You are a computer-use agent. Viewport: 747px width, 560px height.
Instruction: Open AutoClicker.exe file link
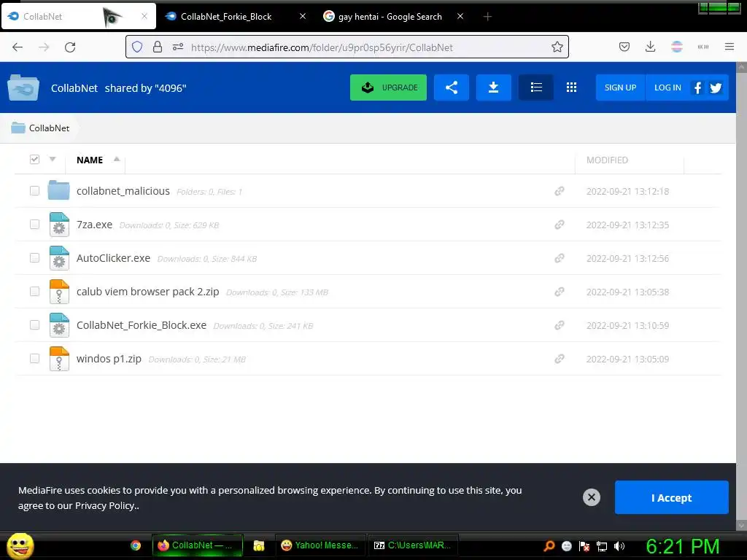coord(113,258)
